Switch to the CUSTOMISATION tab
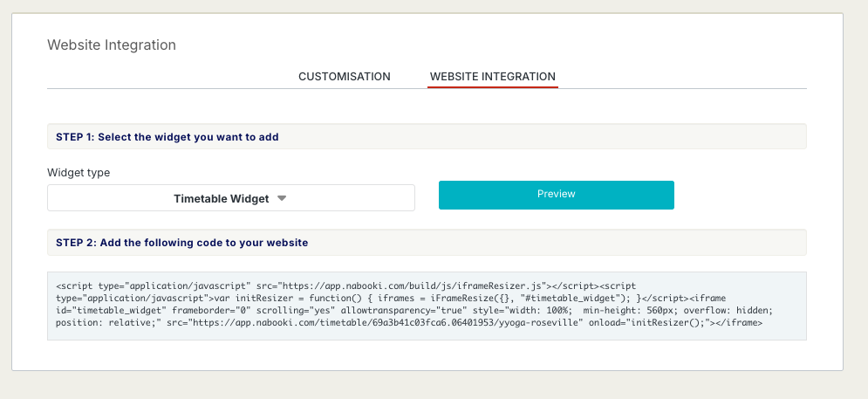 point(344,77)
